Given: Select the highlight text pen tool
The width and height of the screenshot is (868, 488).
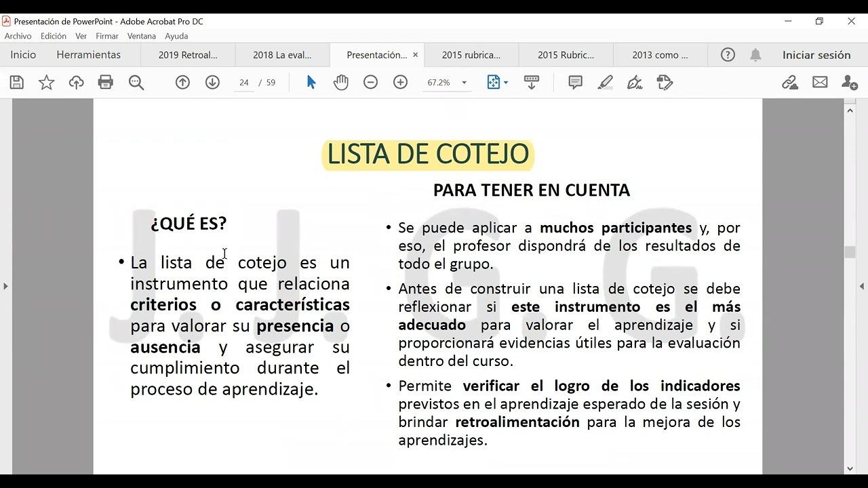Looking at the screenshot, I should tap(605, 83).
